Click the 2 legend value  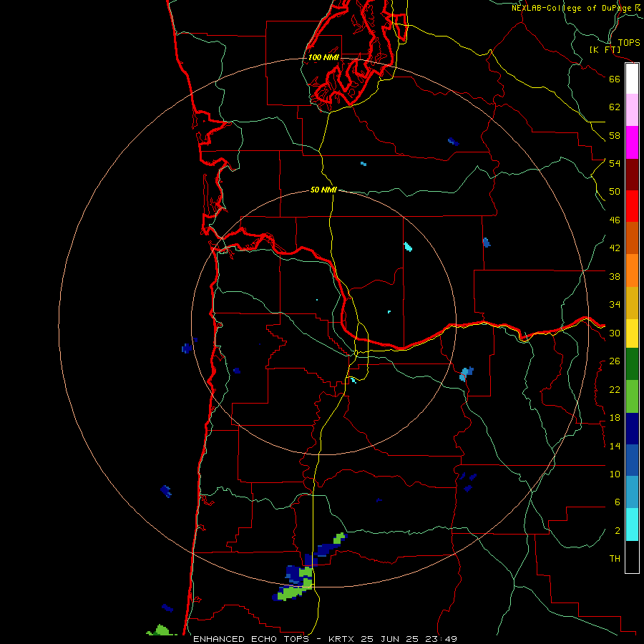pos(618,531)
